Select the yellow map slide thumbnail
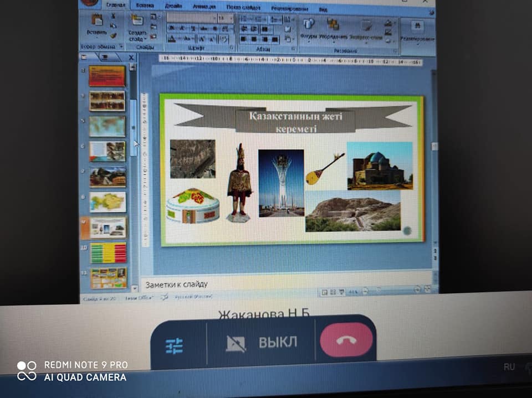This screenshot has width=532, height=398. [108, 202]
